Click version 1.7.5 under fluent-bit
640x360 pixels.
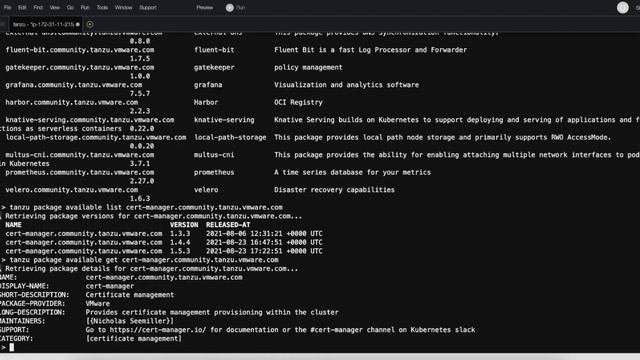(x=140, y=59)
